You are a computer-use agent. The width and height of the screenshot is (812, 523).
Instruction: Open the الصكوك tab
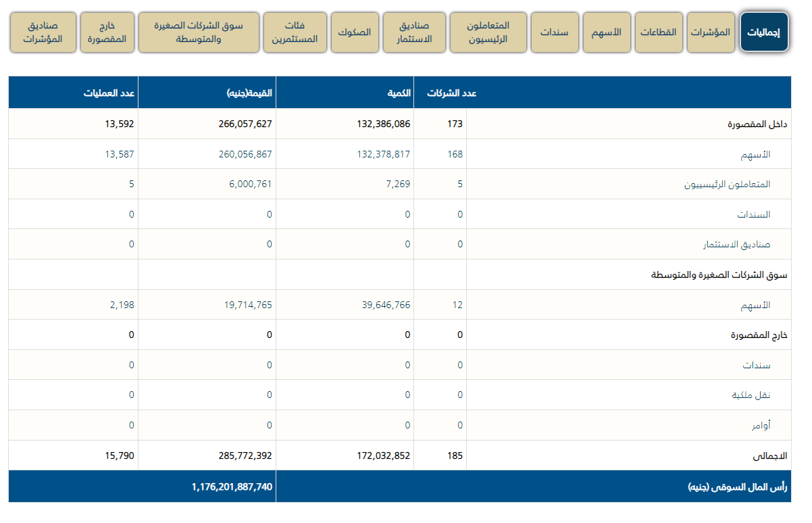[x=354, y=32]
